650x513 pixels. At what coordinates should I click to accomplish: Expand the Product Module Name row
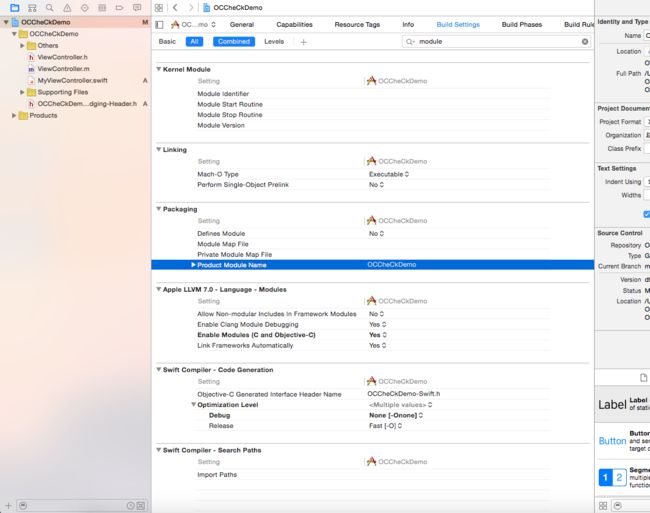pos(193,265)
